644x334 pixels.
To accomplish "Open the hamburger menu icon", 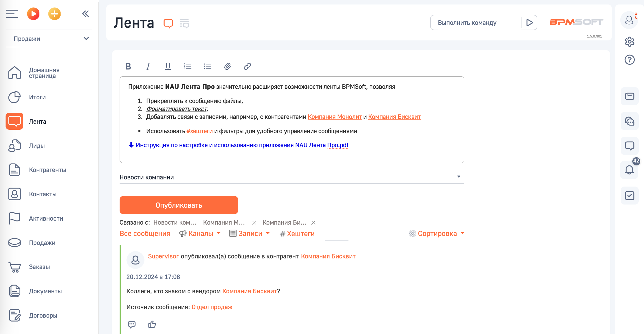I will (x=12, y=14).
